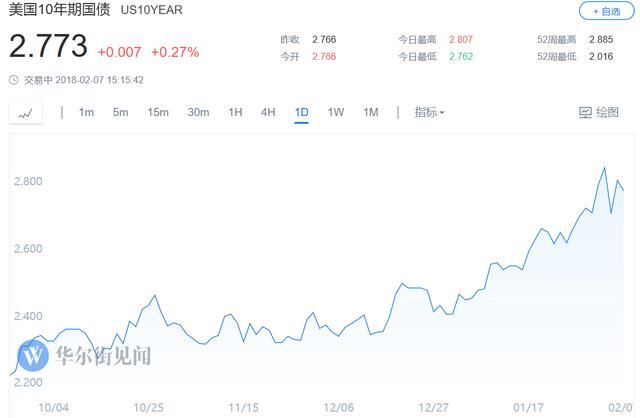Click the 10/25 date axis label
The height and width of the screenshot is (418, 640).
pos(149,407)
